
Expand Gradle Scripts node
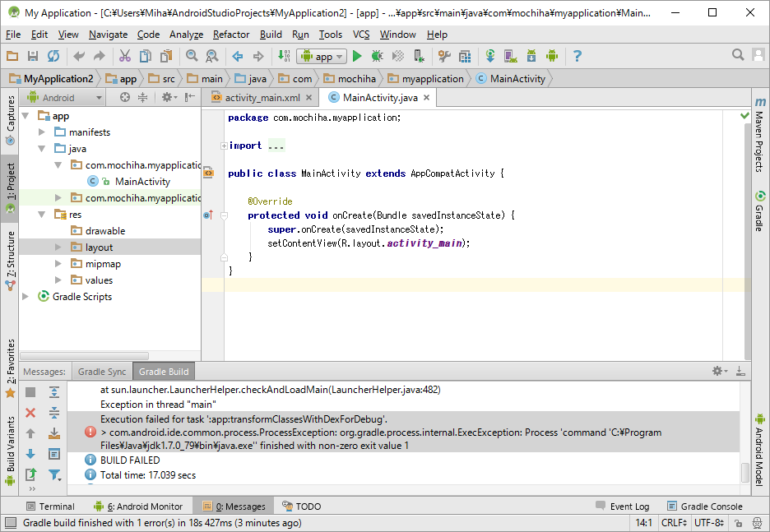coord(26,297)
